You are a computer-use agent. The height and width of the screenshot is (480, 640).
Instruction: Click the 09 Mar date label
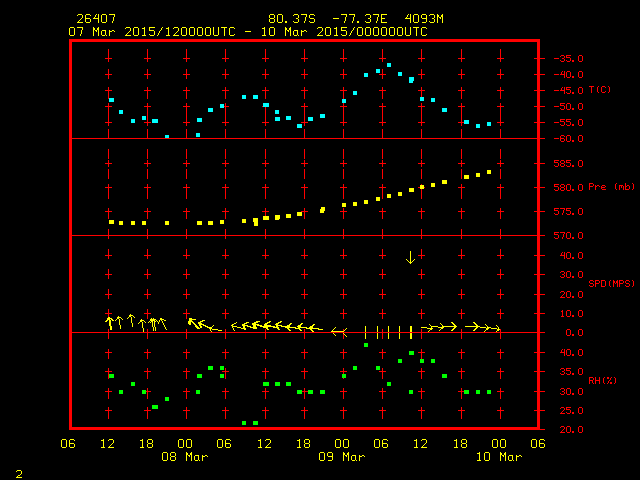point(342,457)
